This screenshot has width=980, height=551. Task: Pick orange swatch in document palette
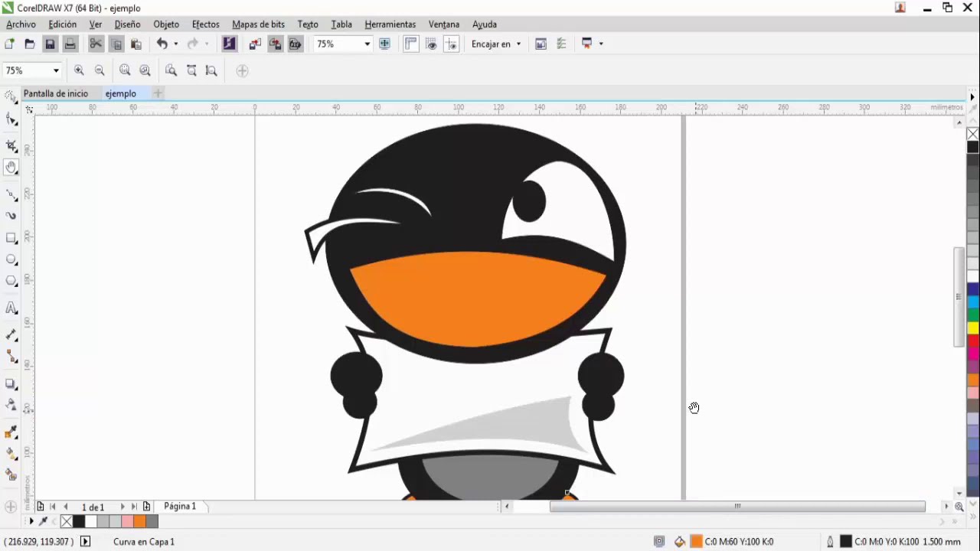(x=139, y=521)
